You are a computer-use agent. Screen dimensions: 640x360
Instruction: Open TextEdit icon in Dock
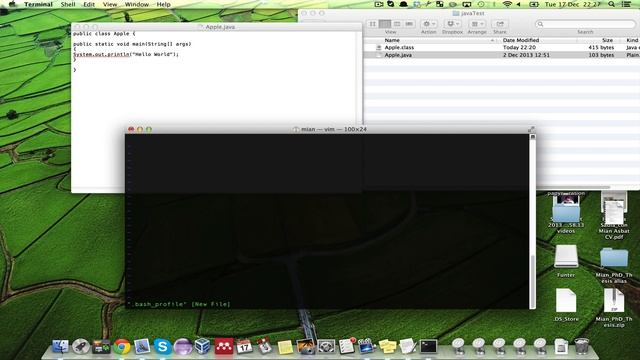click(408, 346)
